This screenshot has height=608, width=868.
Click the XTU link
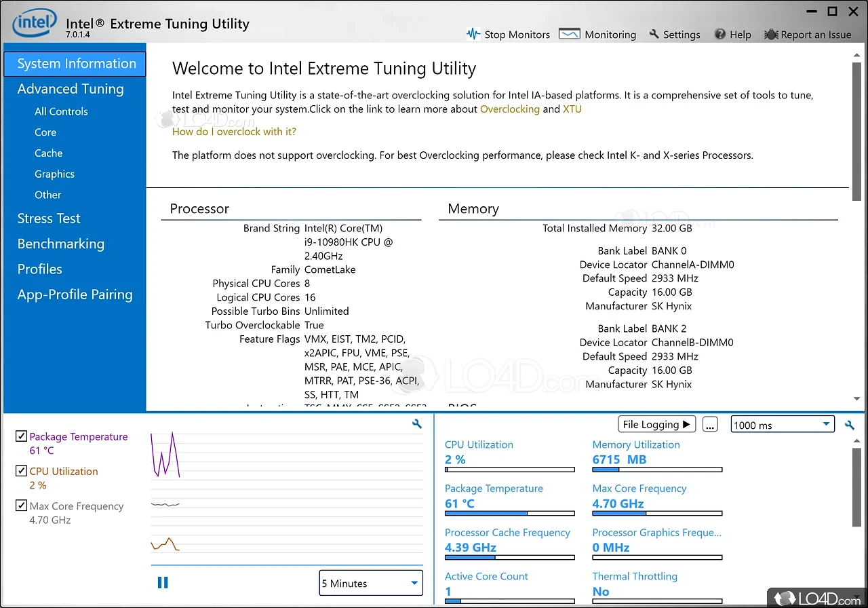572,109
